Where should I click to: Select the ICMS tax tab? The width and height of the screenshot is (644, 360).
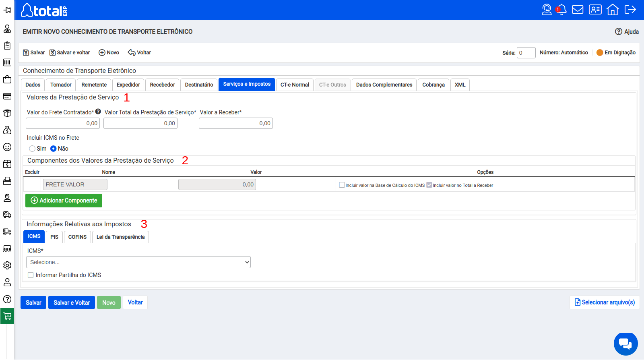pyautogui.click(x=34, y=236)
